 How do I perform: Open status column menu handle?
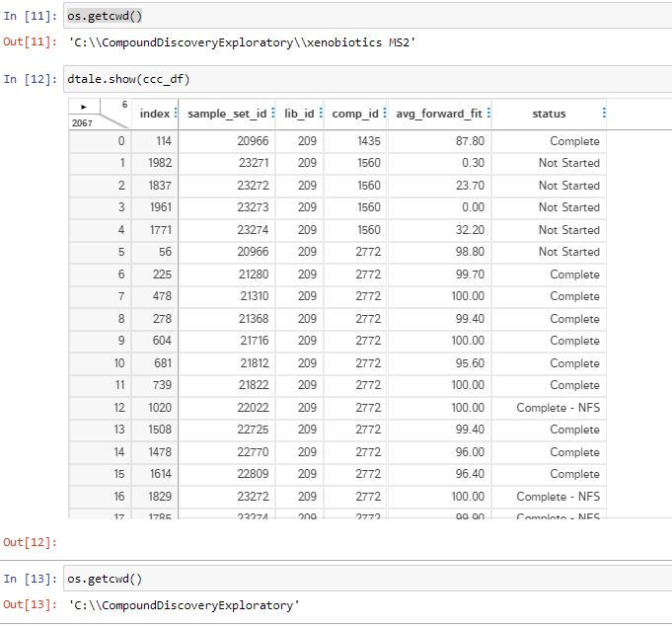tap(604, 113)
